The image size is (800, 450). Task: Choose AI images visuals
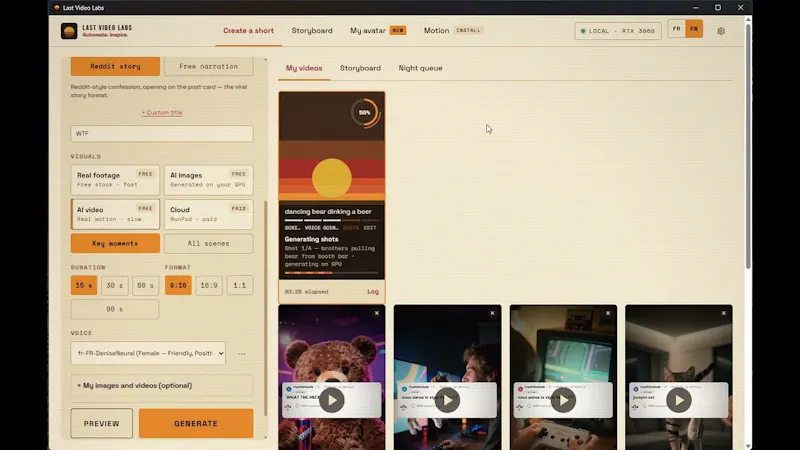click(209, 180)
